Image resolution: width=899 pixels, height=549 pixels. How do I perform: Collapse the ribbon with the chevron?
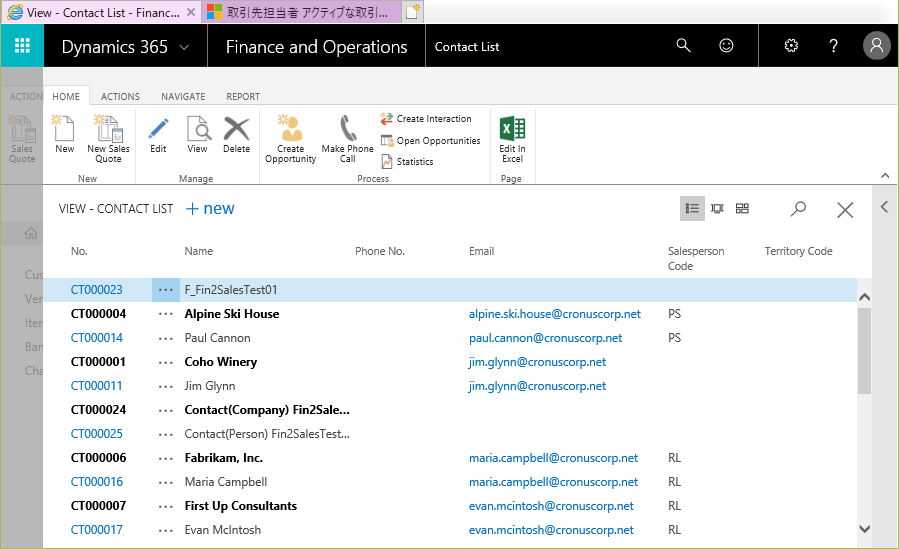(885, 176)
